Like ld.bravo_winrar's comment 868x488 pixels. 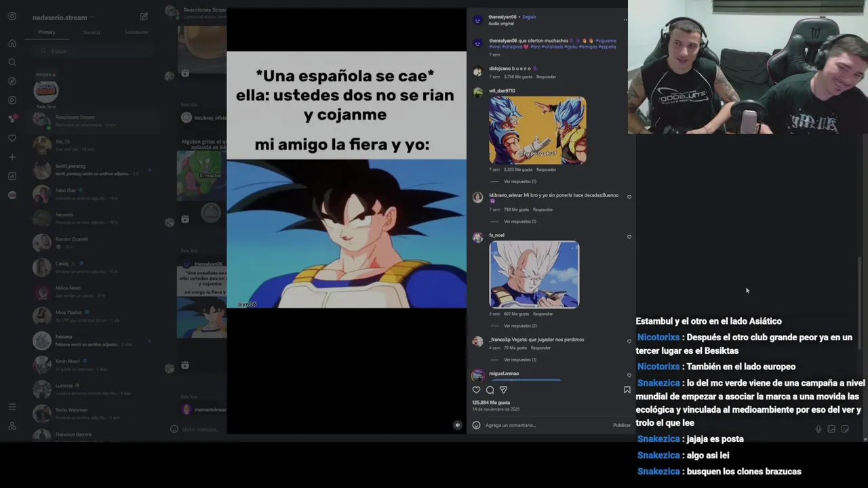(629, 197)
